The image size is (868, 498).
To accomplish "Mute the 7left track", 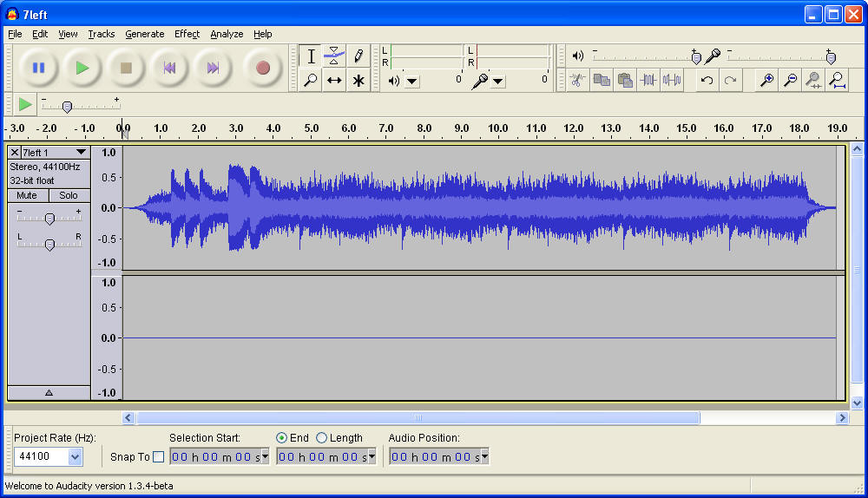I will pyautogui.click(x=27, y=195).
